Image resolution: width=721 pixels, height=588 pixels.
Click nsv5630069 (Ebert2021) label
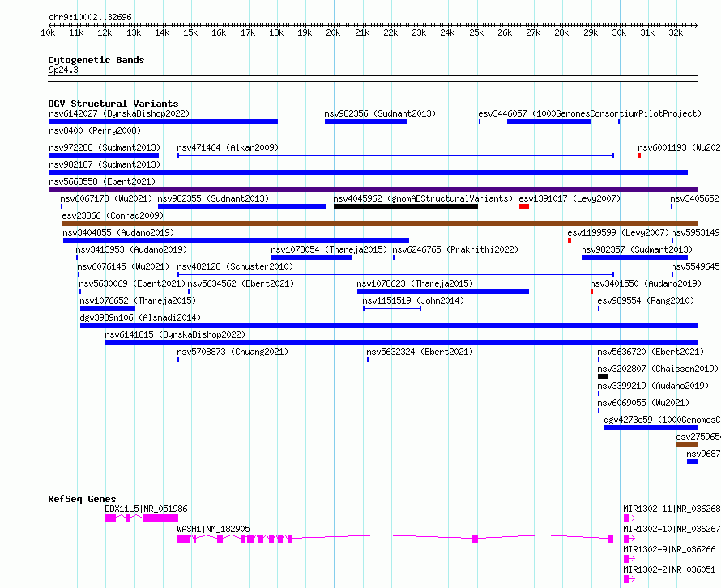(x=132, y=283)
